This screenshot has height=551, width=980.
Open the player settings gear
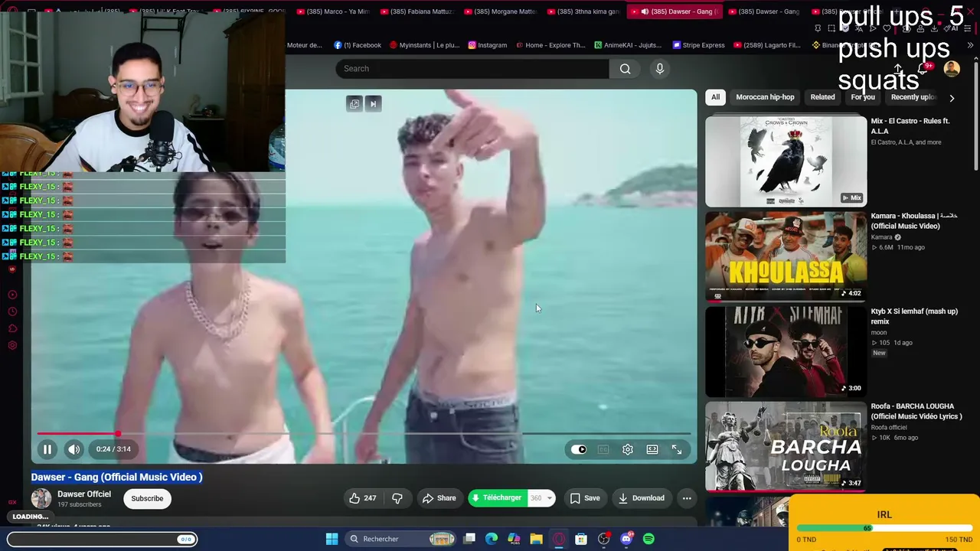pyautogui.click(x=628, y=449)
